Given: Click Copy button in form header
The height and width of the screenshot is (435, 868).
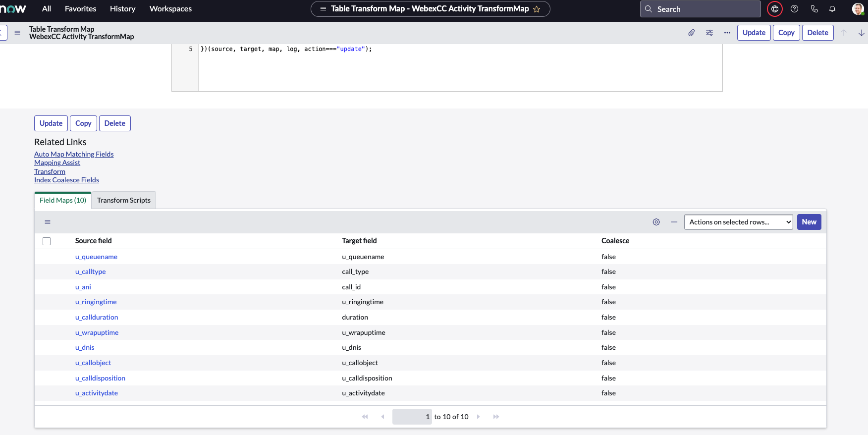Looking at the screenshot, I should click(786, 33).
